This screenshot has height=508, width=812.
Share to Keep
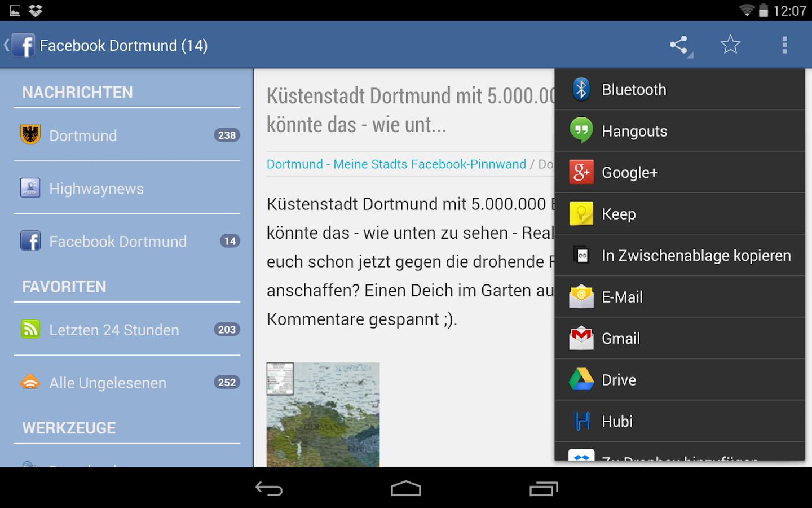pyautogui.click(x=680, y=213)
